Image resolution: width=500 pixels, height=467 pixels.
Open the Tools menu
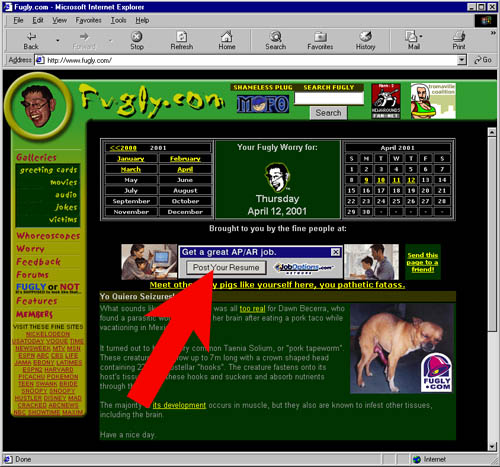click(x=118, y=20)
